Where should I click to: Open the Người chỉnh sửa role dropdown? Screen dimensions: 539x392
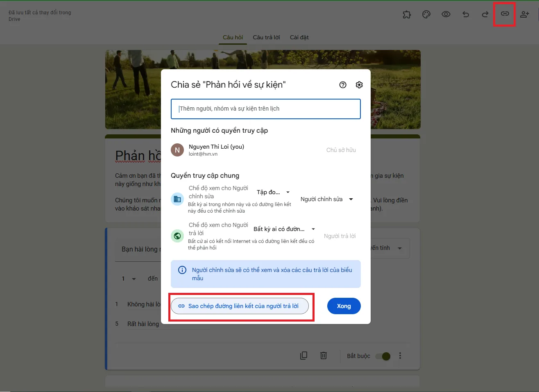[326, 199]
